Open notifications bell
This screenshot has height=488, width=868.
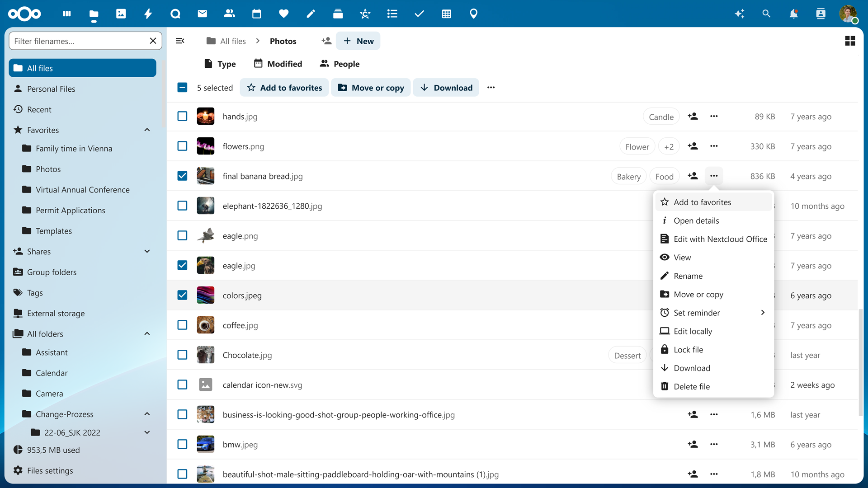click(793, 14)
